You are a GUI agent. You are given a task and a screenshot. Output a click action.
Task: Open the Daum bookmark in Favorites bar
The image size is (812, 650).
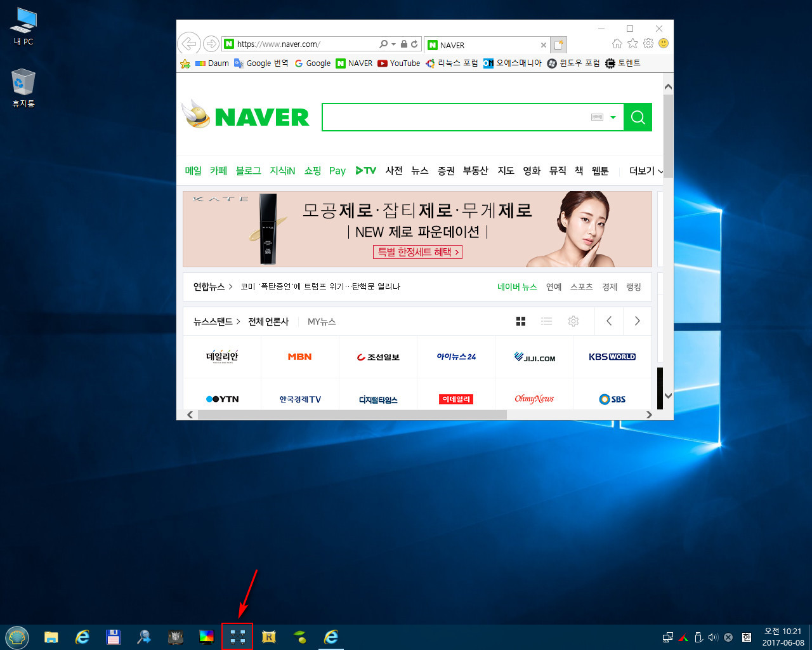point(212,63)
